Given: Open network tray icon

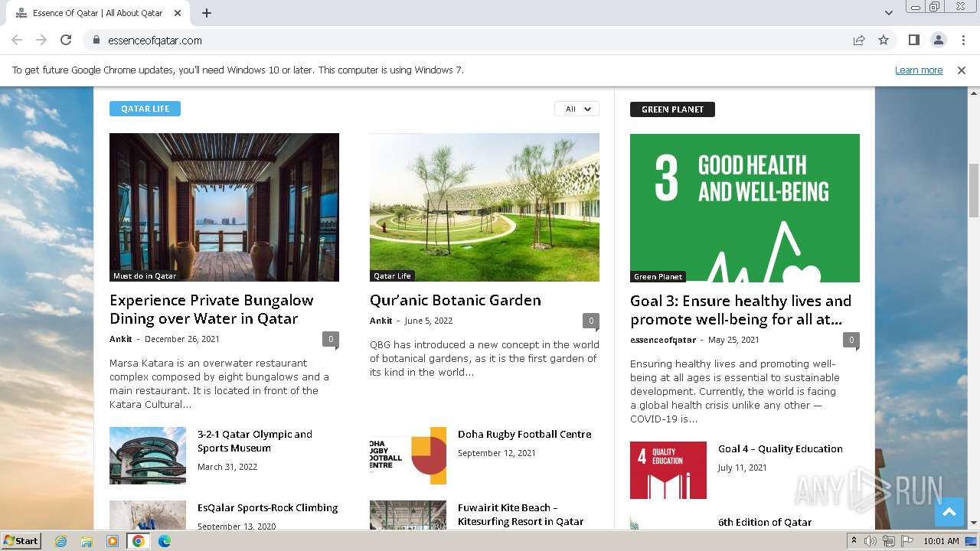Looking at the screenshot, I should click(x=889, y=541).
